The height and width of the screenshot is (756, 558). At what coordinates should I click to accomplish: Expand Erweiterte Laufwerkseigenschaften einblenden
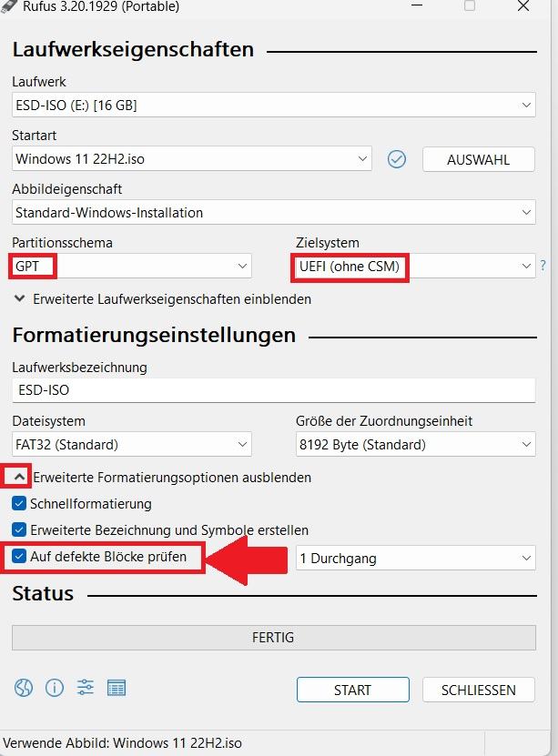163,299
